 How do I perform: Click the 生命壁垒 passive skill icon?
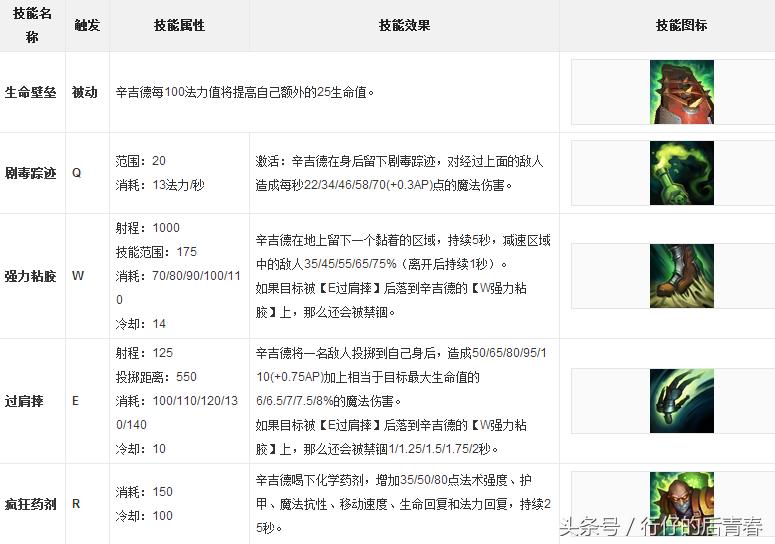click(681, 92)
